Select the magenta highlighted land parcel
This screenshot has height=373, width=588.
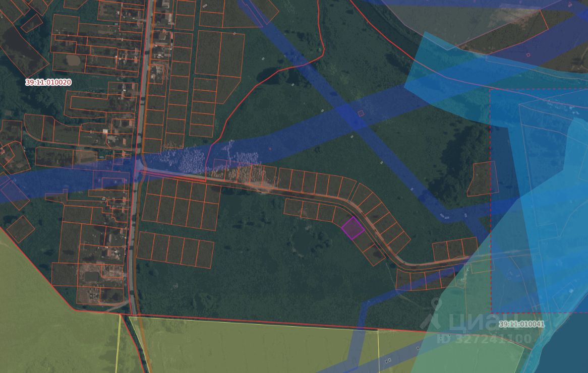pos(353,228)
